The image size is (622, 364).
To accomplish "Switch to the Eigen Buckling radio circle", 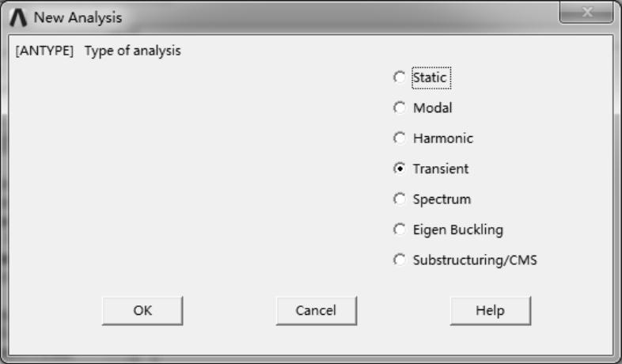I will pos(399,229).
